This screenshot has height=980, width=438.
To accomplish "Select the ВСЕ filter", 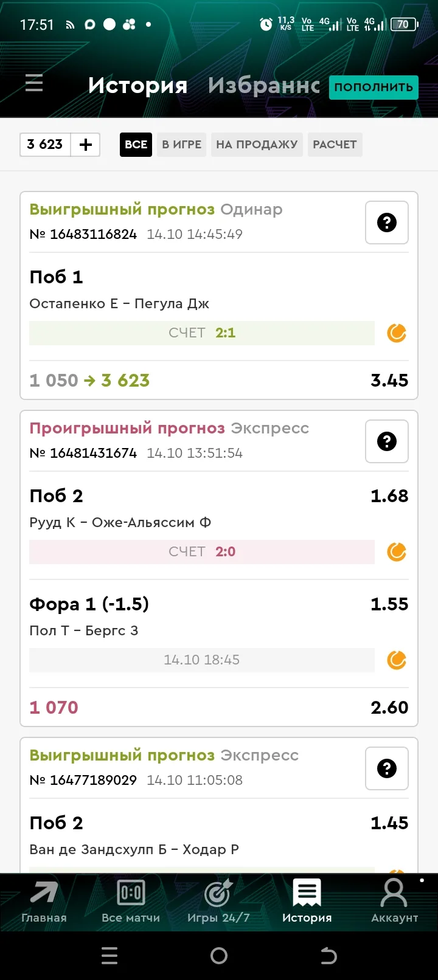I will click(136, 145).
